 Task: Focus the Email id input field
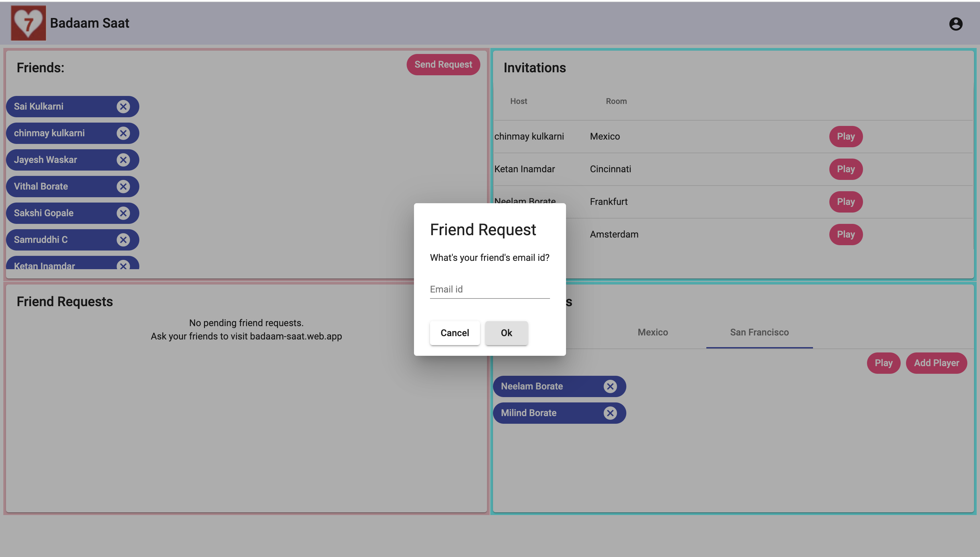coord(489,289)
